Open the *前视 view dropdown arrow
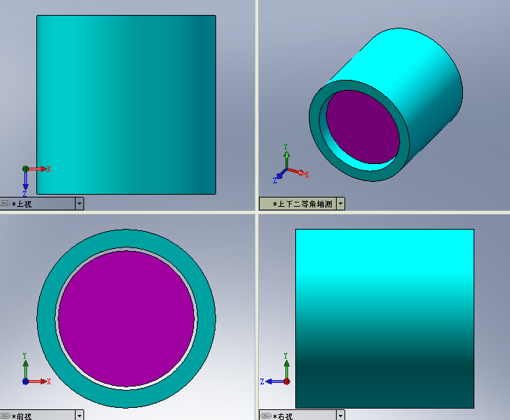This screenshot has height=420, width=510. (x=79, y=415)
